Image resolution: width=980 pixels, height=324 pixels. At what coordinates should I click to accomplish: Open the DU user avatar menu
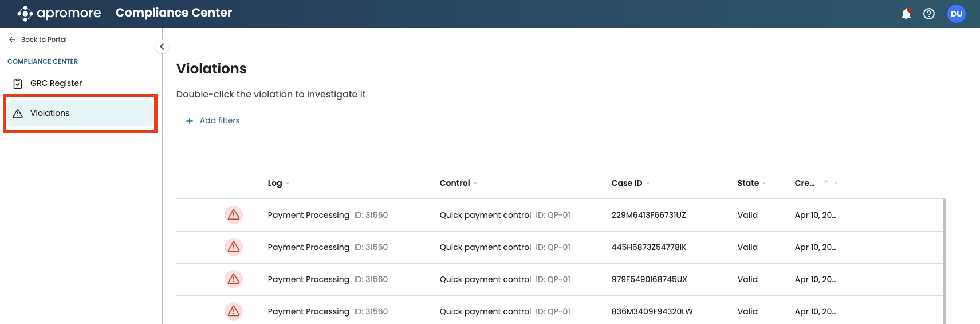tap(956, 14)
